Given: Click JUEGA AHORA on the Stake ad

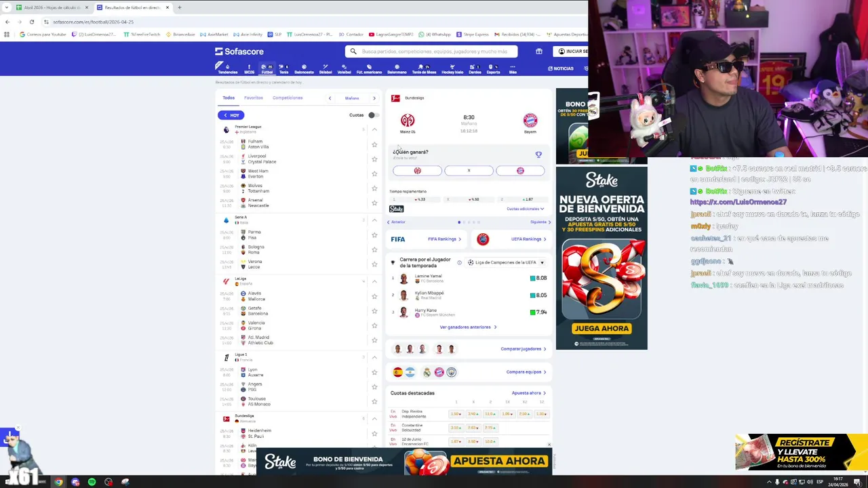Looking at the screenshot, I should (x=601, y=328).
